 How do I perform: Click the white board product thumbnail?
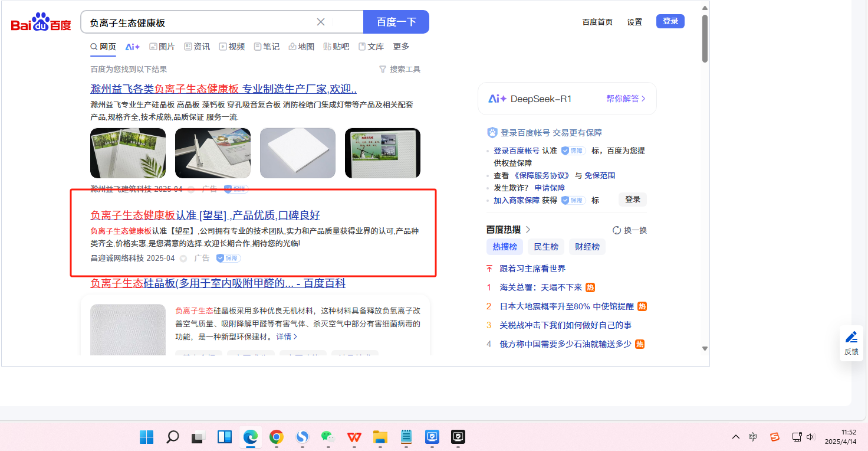pos(297,153)
